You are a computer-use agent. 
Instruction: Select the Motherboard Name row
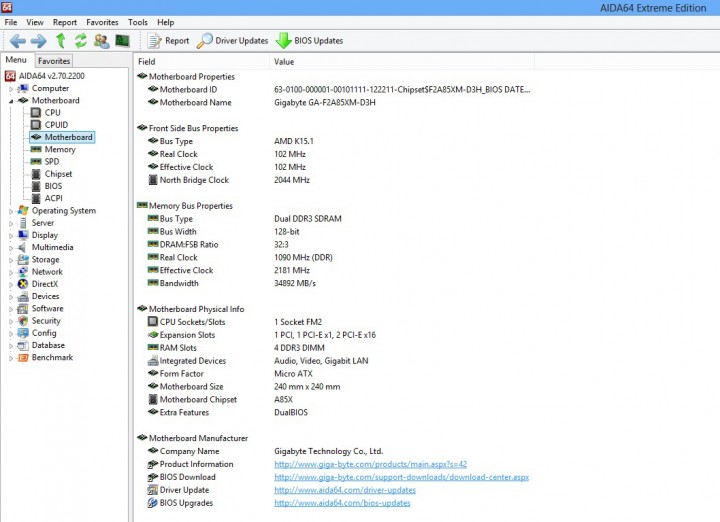[262, 102]
